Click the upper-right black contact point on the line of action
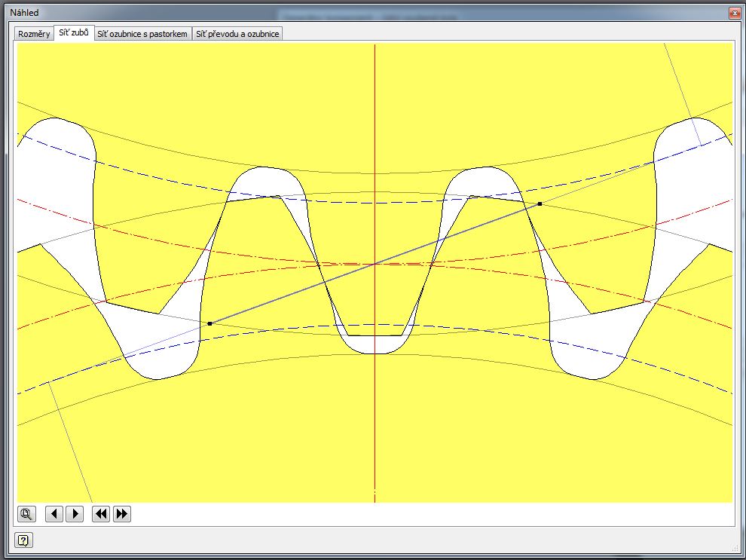The image size is (746, 560). pyautogui.click(x=540, y=203)
